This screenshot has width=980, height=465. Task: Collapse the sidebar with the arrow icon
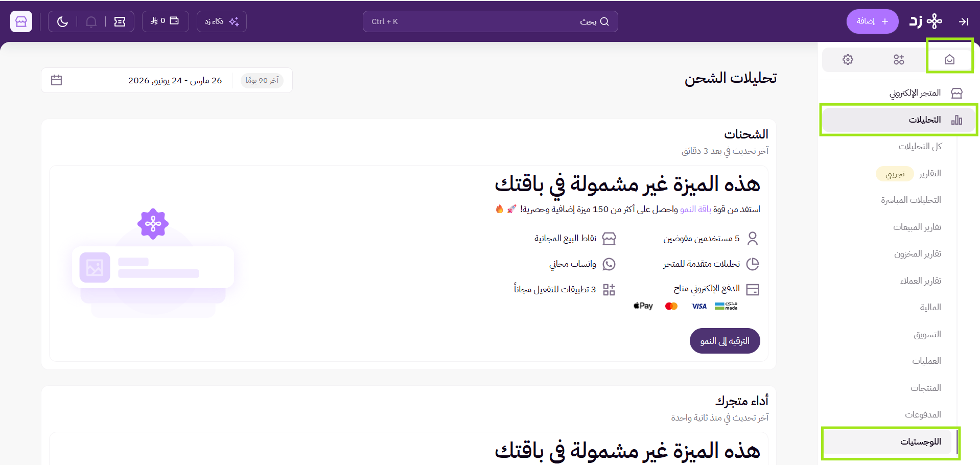pyautogui.click(x=964, y=21)
